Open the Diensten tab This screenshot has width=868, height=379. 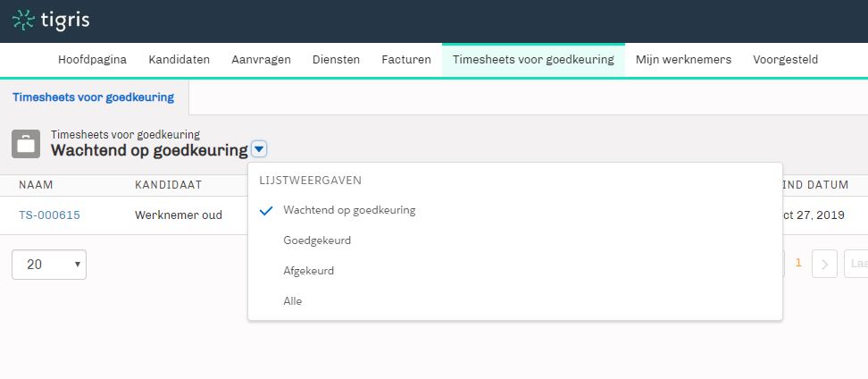pos(336,60)
